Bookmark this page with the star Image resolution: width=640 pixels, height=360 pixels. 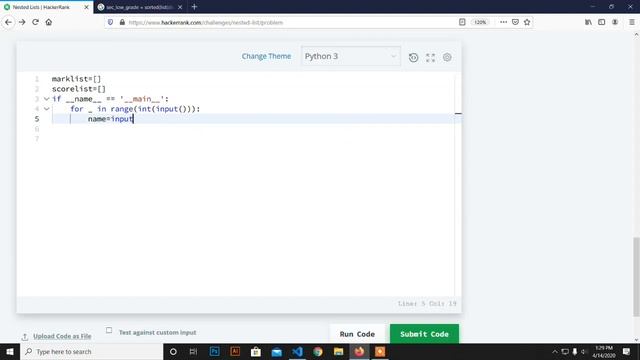tap(527, 22)
